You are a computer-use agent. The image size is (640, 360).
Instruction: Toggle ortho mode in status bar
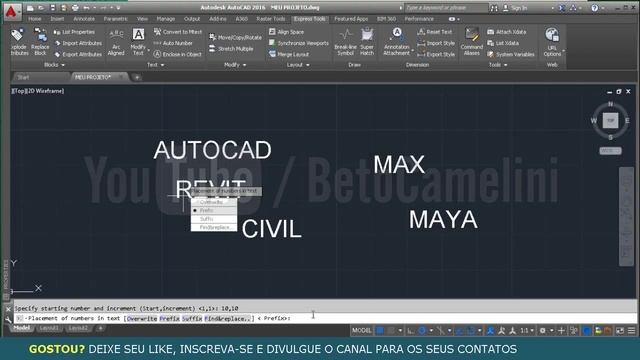click(x=411, y=331)
